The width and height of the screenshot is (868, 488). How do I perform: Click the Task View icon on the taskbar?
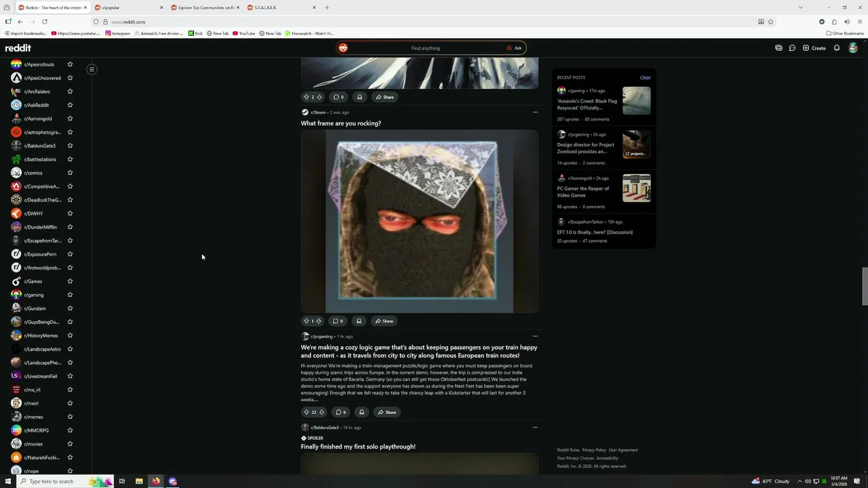[122, 481]
